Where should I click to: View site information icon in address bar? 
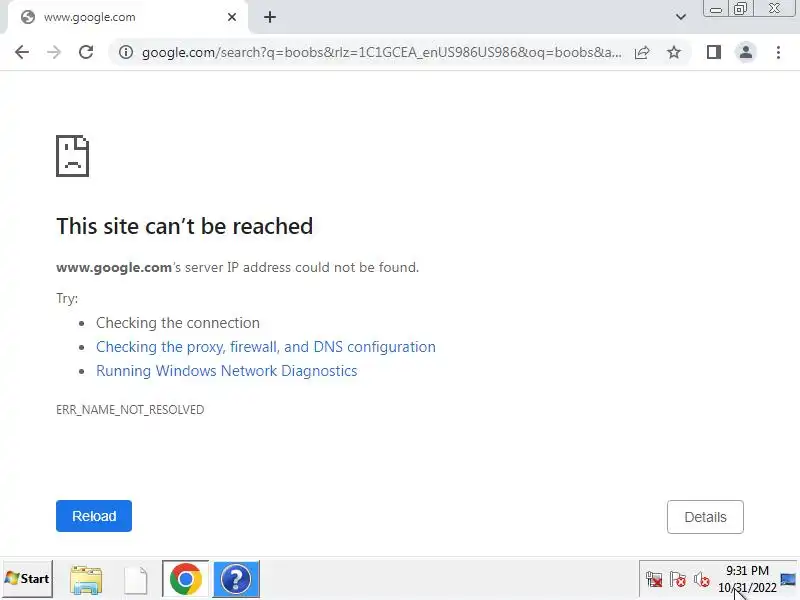coord(126,52)
